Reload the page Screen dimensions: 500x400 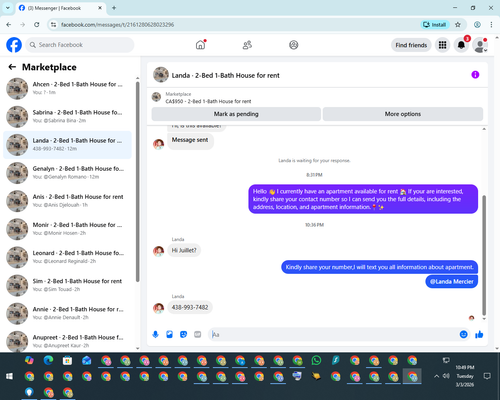pyautogui.click(x=37, y=25)
